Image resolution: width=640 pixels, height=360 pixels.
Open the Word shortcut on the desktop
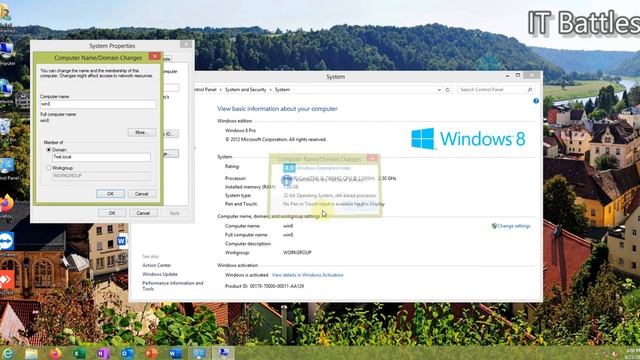[x=121, y=241]
